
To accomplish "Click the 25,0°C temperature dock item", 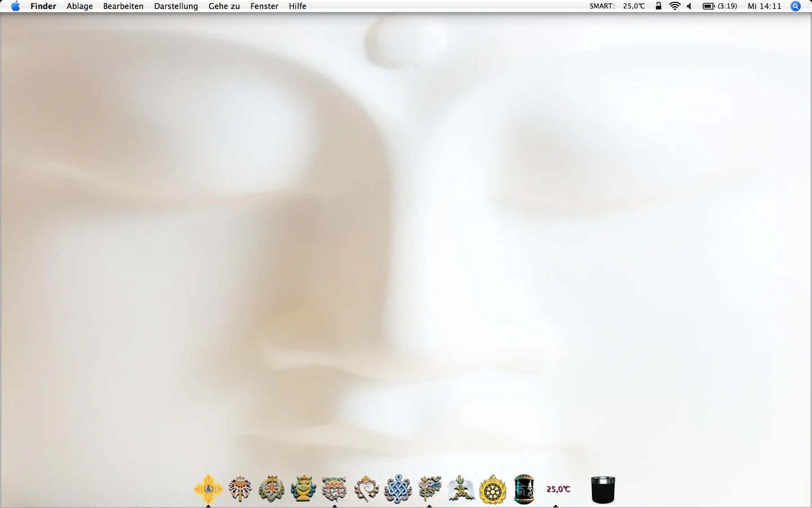I will point(558,489).
